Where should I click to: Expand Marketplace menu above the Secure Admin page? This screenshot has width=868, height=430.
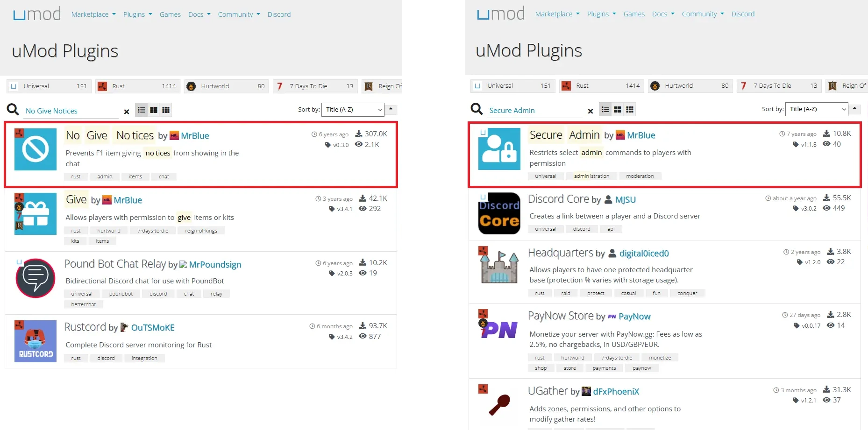(557, 14)
